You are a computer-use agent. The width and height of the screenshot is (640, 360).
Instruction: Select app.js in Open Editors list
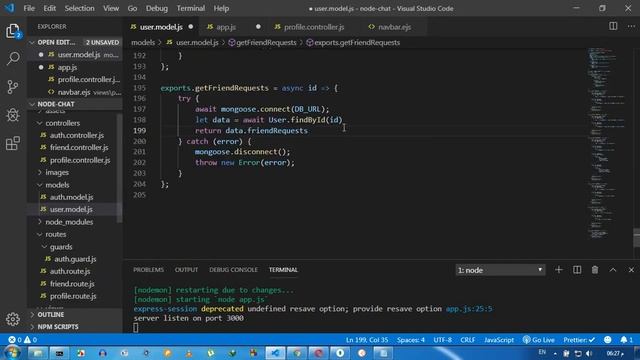tap(67, 67)
